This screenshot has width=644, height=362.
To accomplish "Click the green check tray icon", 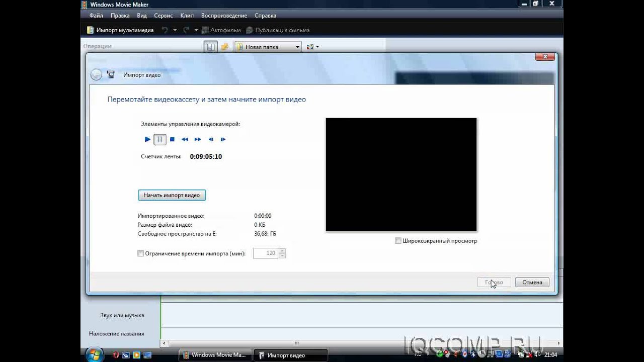I will [x=440, y=354].
